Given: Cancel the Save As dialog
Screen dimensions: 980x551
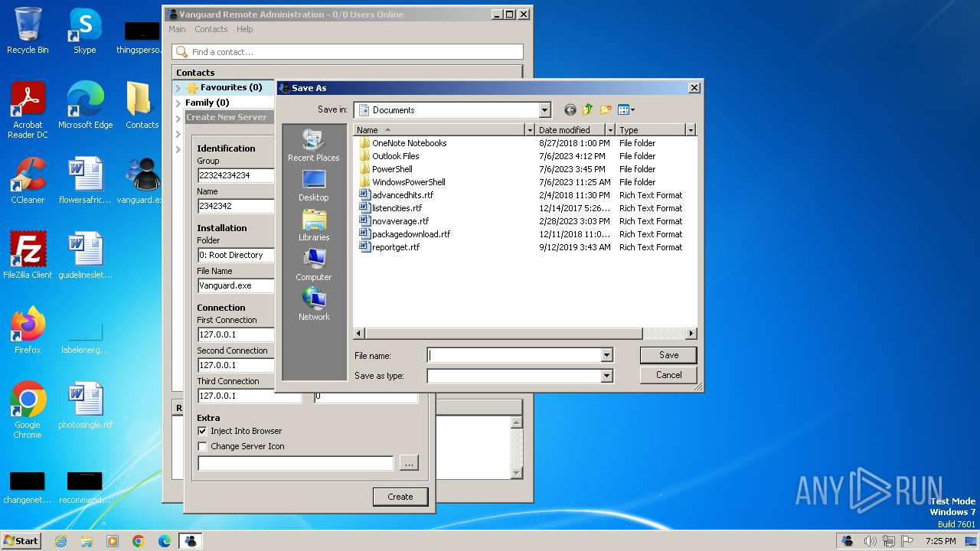Looking at the screenshot, I should coord(668,375).
